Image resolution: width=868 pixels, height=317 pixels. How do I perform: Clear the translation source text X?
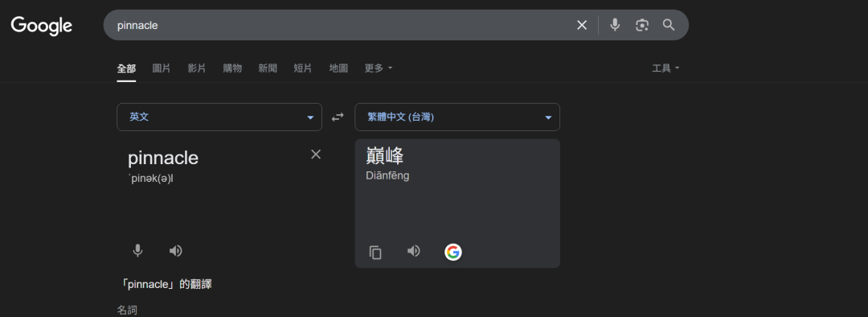(316, 154)
